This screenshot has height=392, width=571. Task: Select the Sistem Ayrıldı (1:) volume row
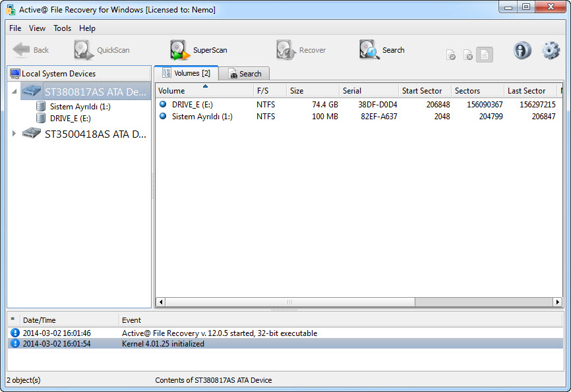[359, 117]
